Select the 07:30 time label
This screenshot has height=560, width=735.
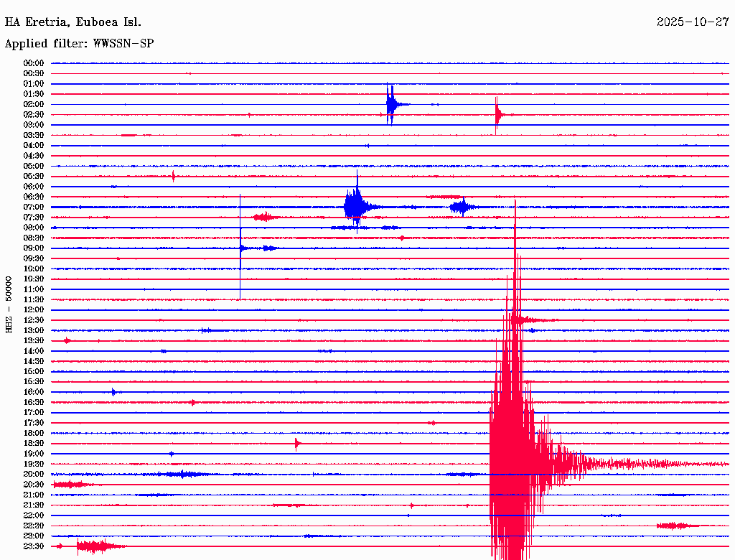pyautogui.click(x=34, y=217)
